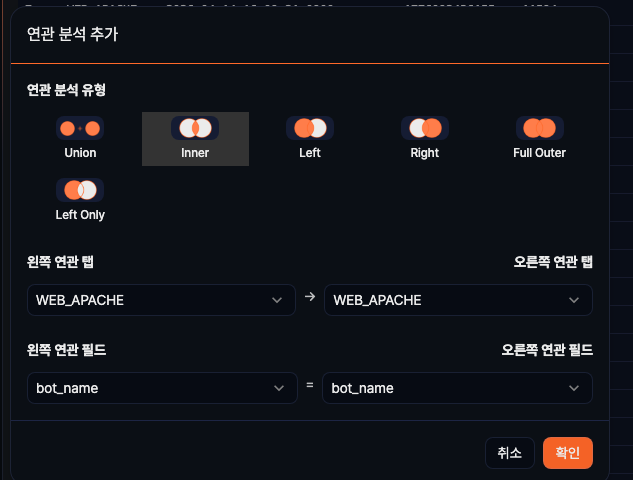Viewport: 633px width, 480px height.
Task: Pick the Left join Venn icon
Action: point(310,128)
